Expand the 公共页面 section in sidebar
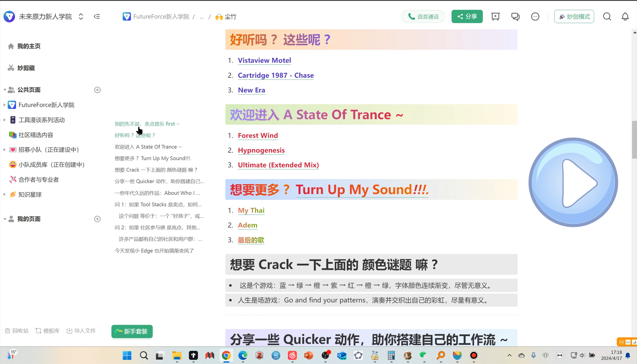This screenshot has width=637, height=364. pos(5,89)
